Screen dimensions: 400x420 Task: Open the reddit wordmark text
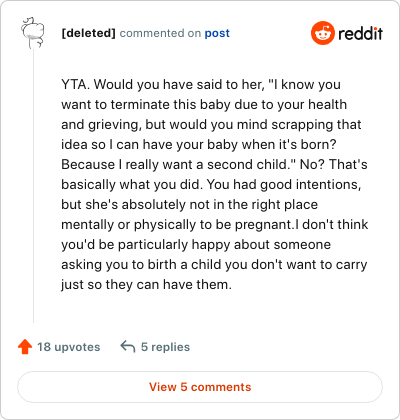(x=360, y=33)
